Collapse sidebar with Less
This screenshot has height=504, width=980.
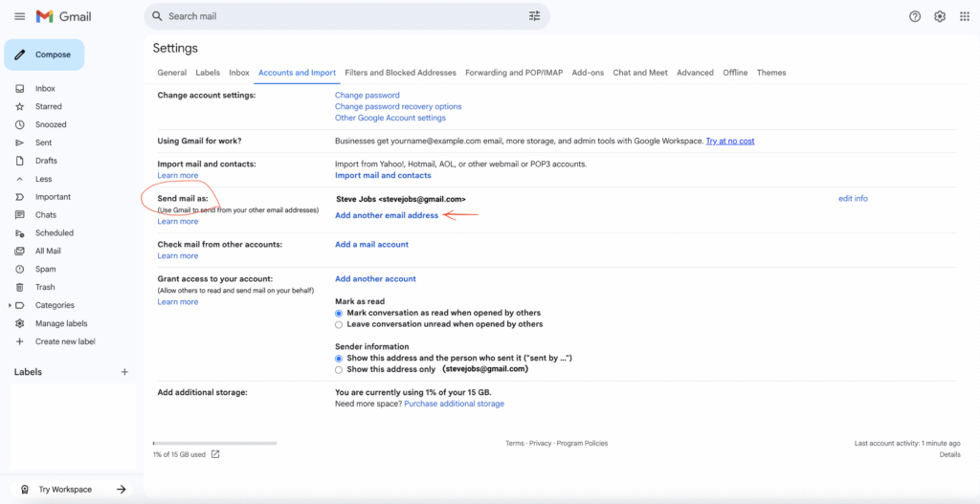coord(44,179)
